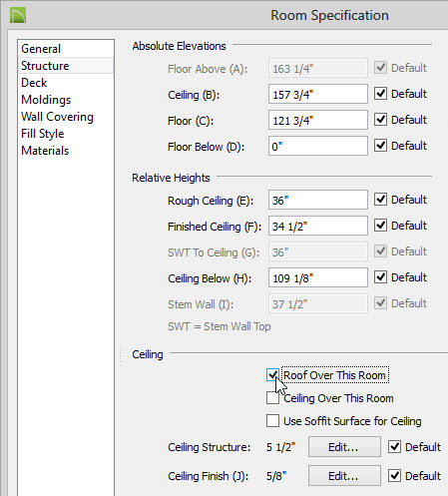Enable Ceiling Over This Room
The height and width of the screenshot is (496, 448).
pyautogui.click(x=272, y=398)
